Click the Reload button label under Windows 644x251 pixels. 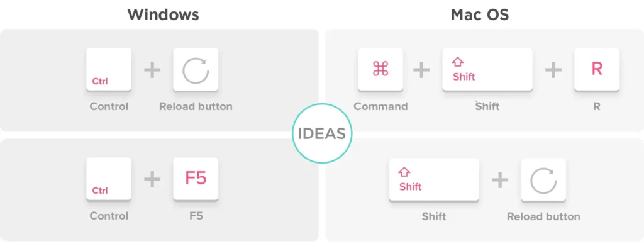point(196,106)
